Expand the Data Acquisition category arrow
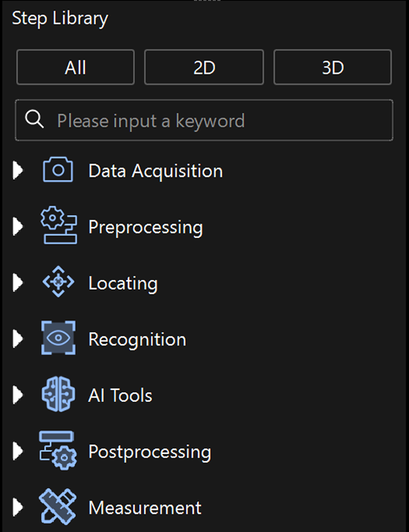The height and width of the screenshot is (532, 409). [18, 170]
